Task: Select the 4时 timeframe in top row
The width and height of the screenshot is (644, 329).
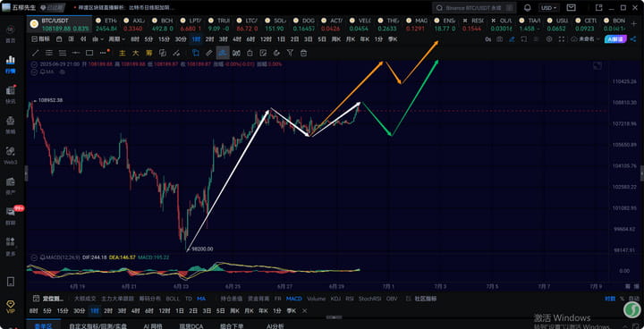Action: point(236,39)
